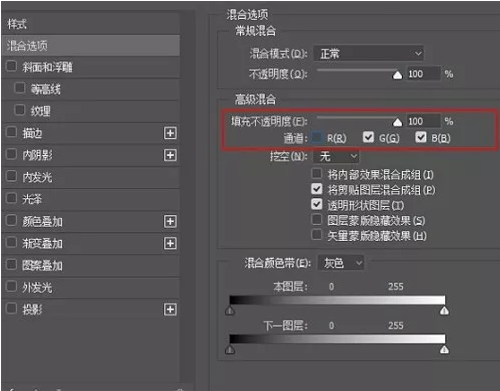Enable the 内阴影 checkbox
Screen dimensions: 500x391
coord(11,154)
